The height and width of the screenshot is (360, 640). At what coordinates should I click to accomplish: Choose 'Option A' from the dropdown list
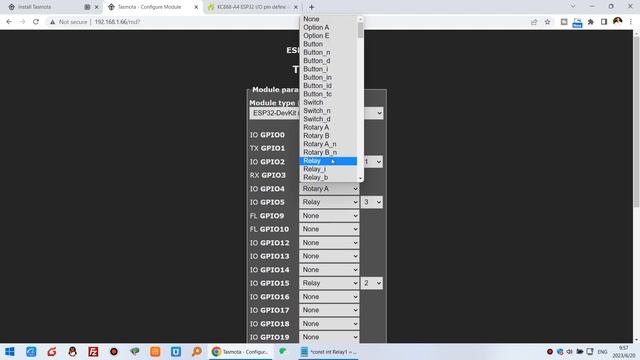[x=328, y=27]
